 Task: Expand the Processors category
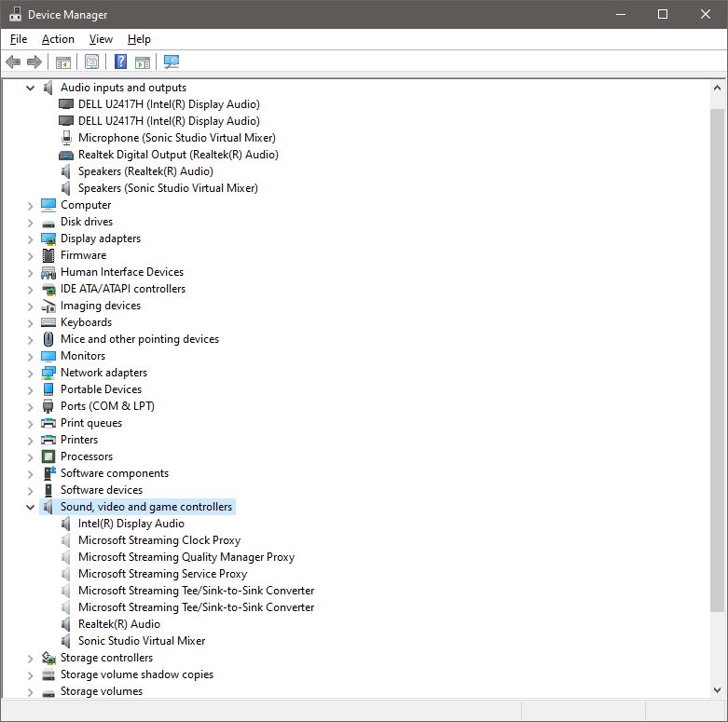click(30, 457)
